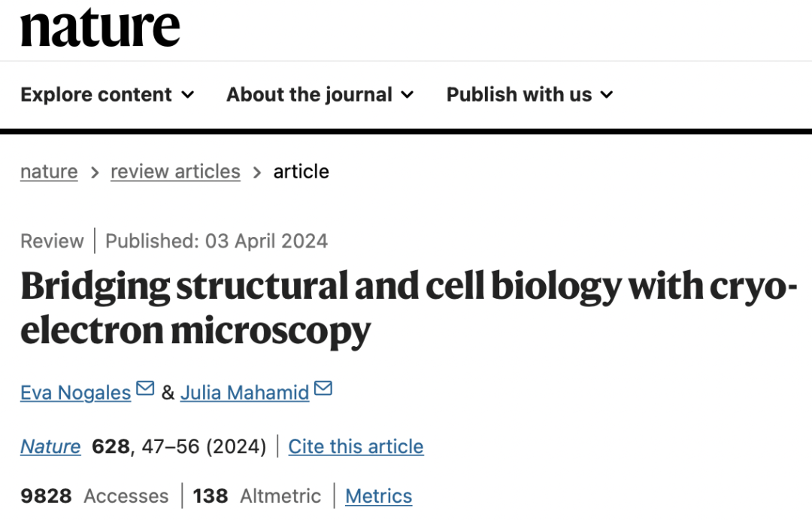This screenshot has width=812, height=520.
Task: Open Julia Mahamid author link
Action: tap(245, 393)
